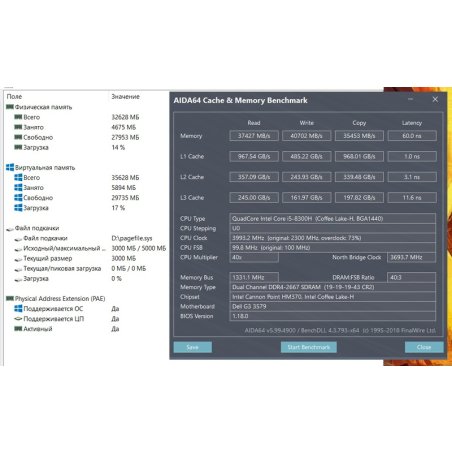The height and width of the screenshot is (452, 452).
Task: Click the L3 Cache Read value 245.00 GB/s
Action: click(254, 198)
